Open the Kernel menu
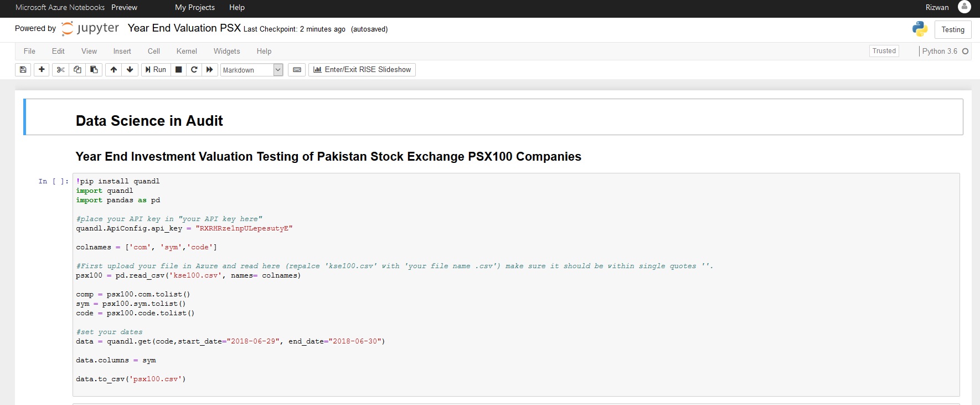The image size is (980, 405). (187, 51)
